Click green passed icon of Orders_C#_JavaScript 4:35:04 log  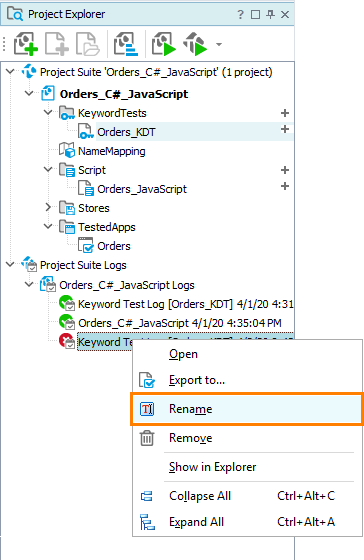tap(67, 322)
